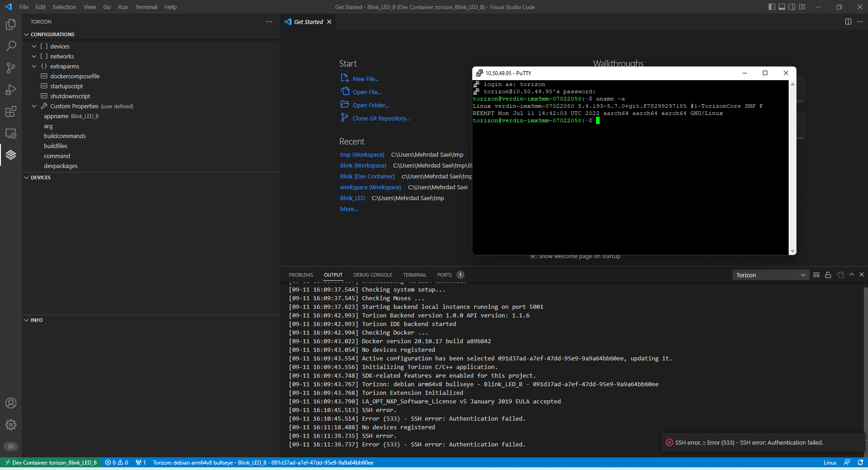Screen dimensions: 868x470
Task: Open the Blink [Dev Container] recent entry
Action: click(367, 177)
